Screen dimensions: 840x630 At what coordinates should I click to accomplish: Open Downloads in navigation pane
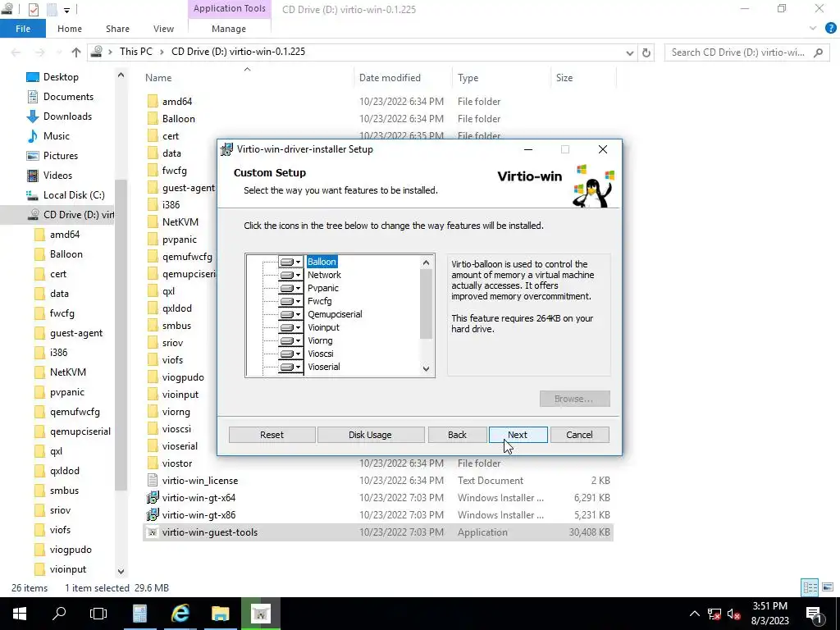[x=67, y=116]
